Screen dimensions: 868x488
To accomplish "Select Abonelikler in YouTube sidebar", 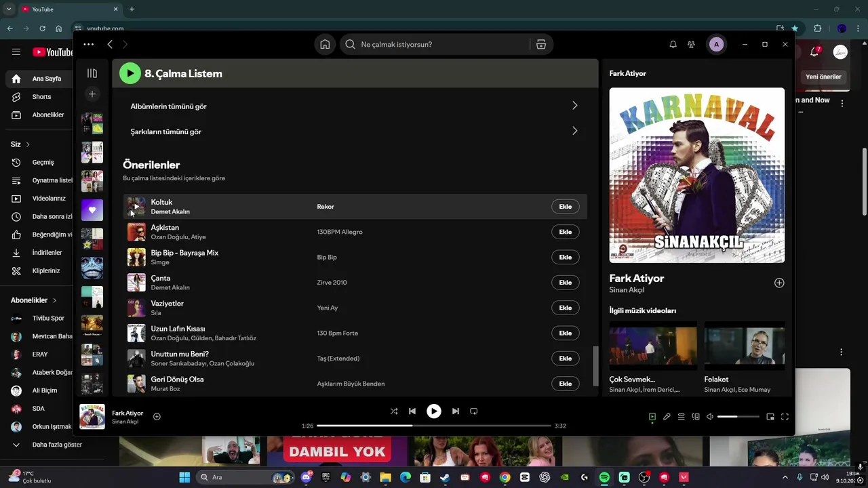I will pyautogui.click(x=39, y=115).
